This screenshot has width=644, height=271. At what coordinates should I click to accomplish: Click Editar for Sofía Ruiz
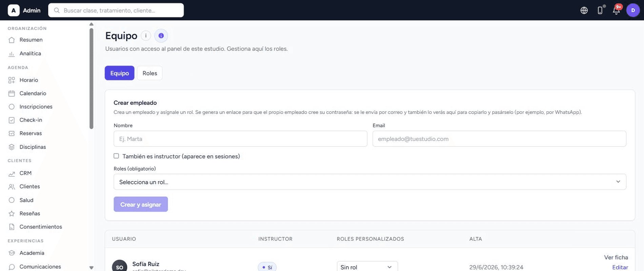pyautogui.click(x=620, y=267)
